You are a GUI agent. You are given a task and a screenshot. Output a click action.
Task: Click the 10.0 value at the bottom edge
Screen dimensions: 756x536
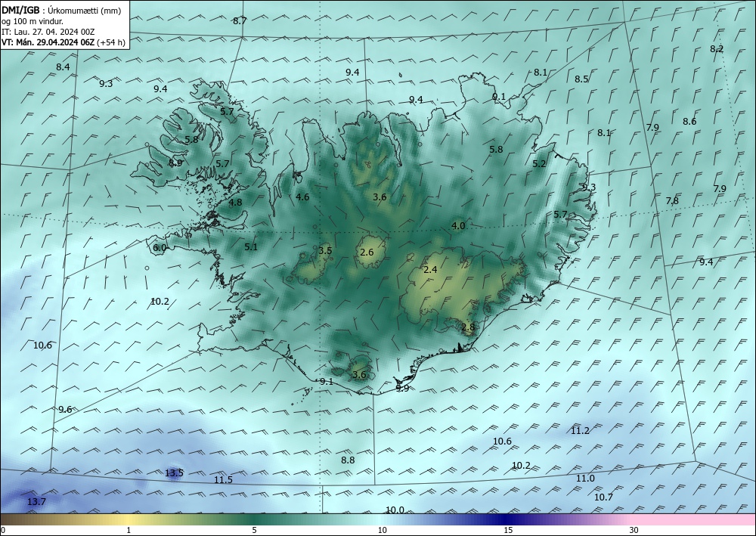395,510
